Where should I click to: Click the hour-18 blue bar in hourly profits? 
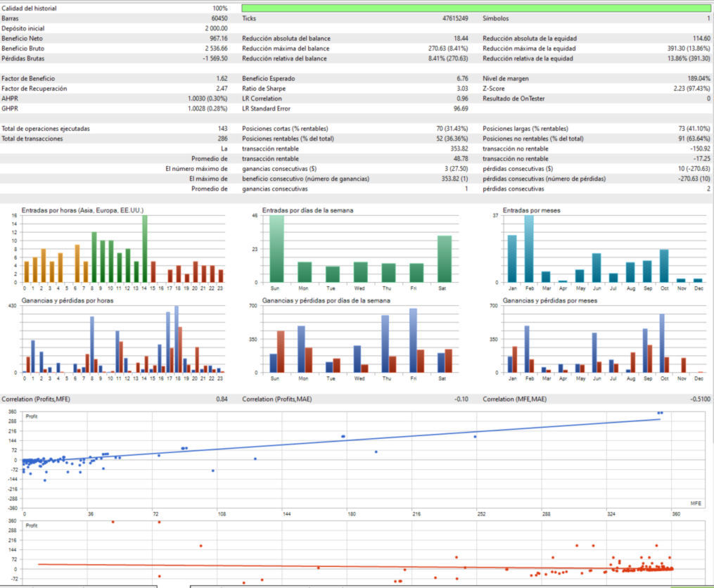tap(177, 339)
